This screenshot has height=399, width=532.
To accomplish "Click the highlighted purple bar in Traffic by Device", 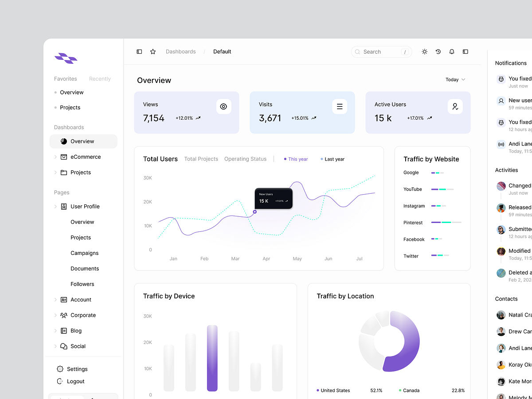I will point(212,358).
